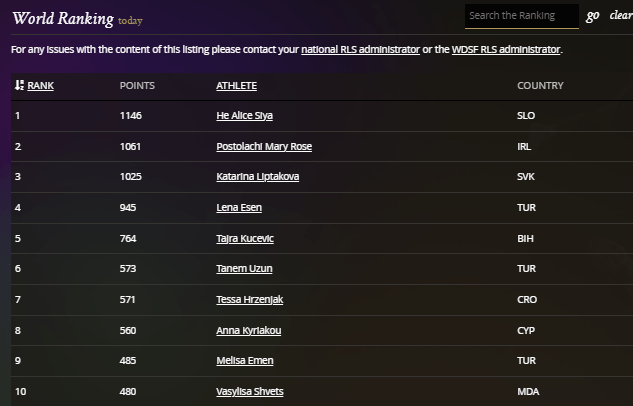Open He Alice Siya's athlete profile

point(244,116)
